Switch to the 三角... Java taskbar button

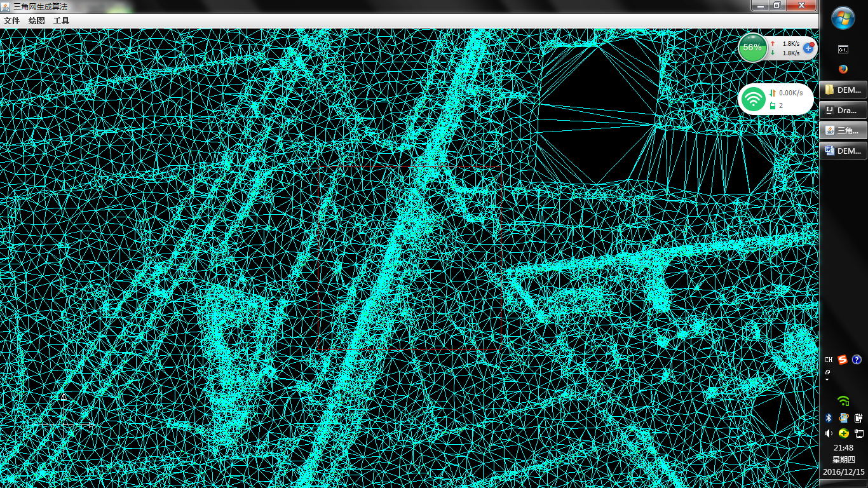tap(843, 130)
